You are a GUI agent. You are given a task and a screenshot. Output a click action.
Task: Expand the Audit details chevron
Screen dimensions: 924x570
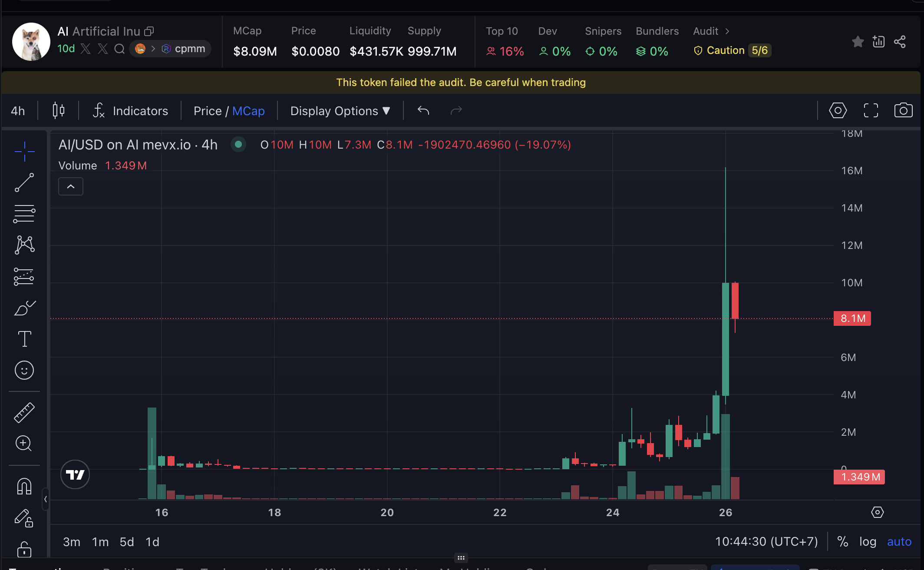(727, 31)
